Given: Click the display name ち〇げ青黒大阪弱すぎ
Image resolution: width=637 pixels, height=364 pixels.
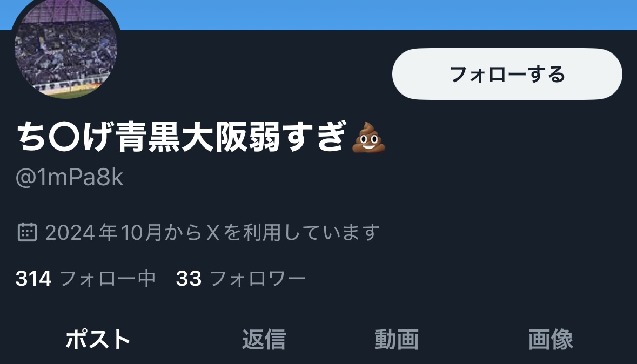Looking at the screenshot, I should (182, 137).
